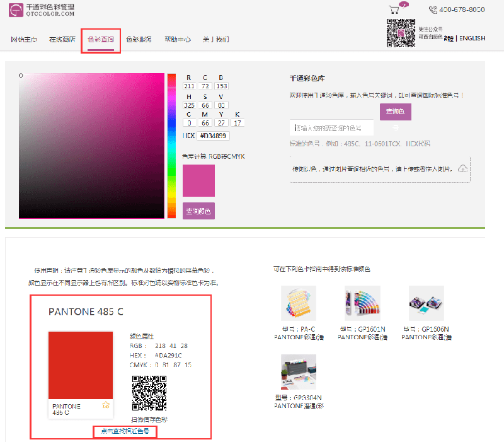The height and width of the screenshot is (442, 504).
Task: Open the GP1606N Pantone guide product thumbnail
Action: click(426, 303)
